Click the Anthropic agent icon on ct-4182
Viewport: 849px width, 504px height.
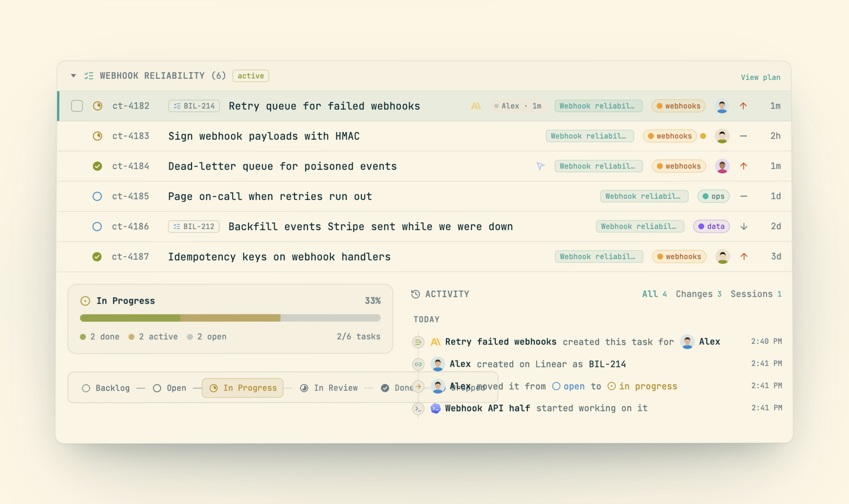(475, 106)
